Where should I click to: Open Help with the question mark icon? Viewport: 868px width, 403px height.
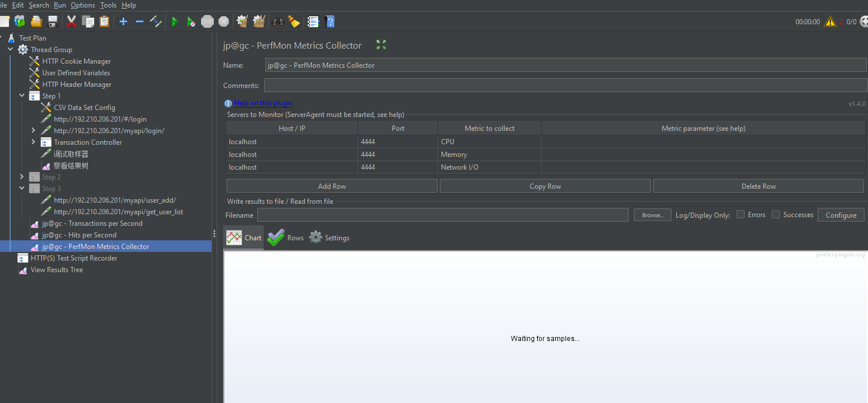(x=330, y=21)
